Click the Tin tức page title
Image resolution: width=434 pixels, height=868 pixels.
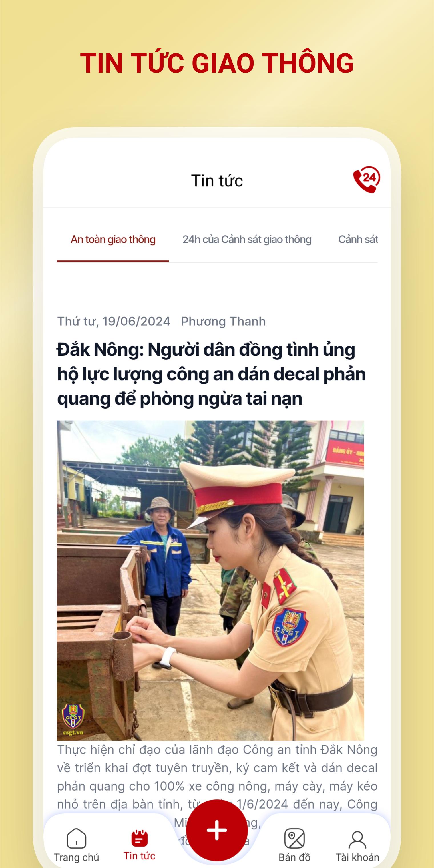coord(217,181)
